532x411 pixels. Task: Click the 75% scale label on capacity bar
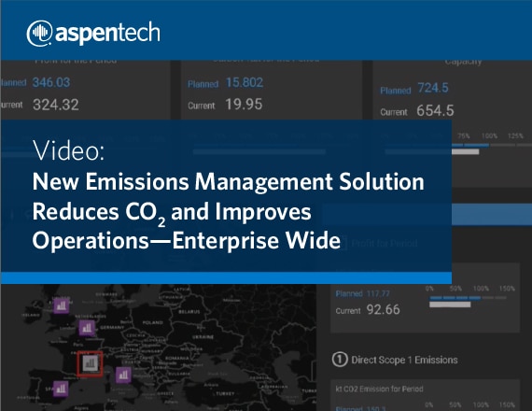pos(464,135)
